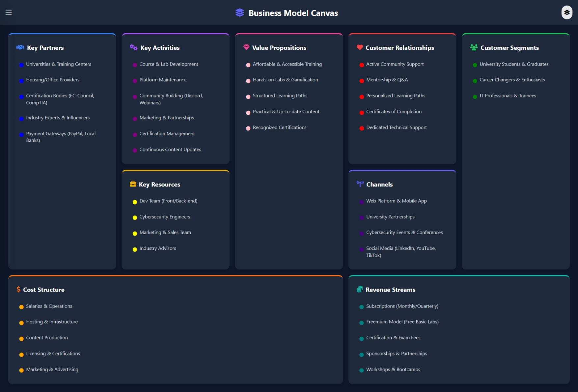Click the Customer Relationships heart icon

[360, 47]
